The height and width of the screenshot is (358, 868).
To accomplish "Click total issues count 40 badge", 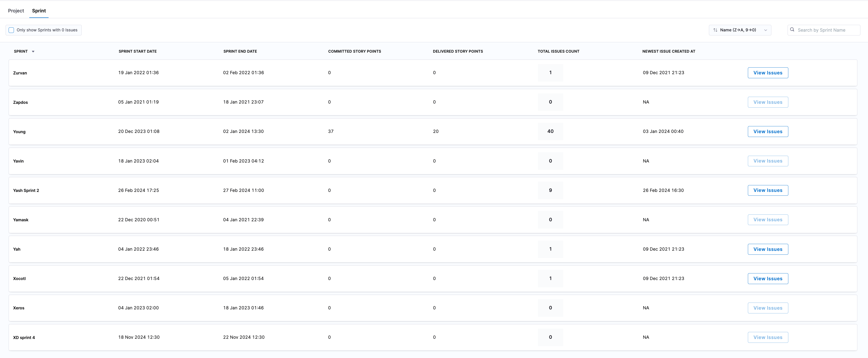I will pyautogui.click(x=550, y=131).
